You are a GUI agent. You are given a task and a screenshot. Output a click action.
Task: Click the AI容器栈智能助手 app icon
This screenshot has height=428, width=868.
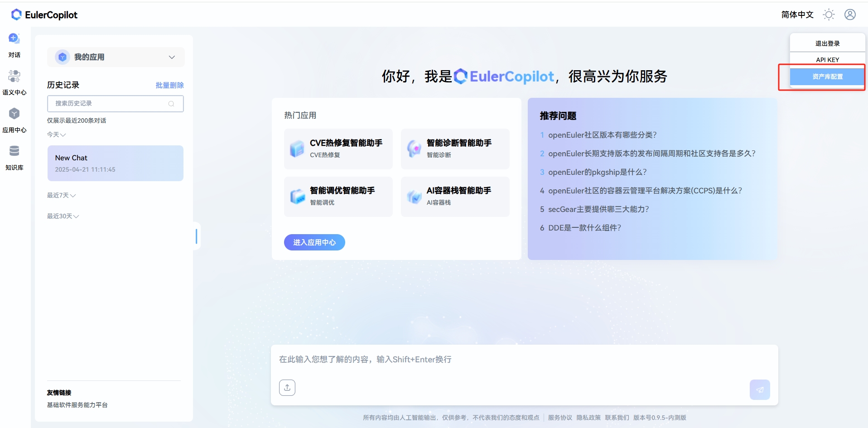pos(414,196)
